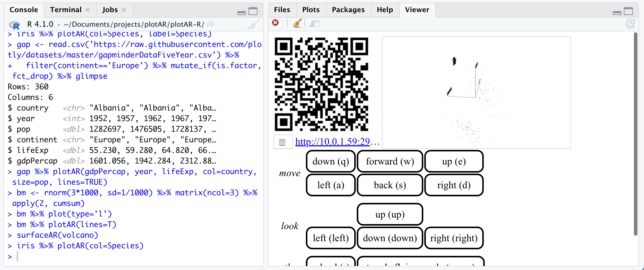This screenshot has height=270, width=644.
Task: Click the look right (right) button
Action: coord(454,238)
